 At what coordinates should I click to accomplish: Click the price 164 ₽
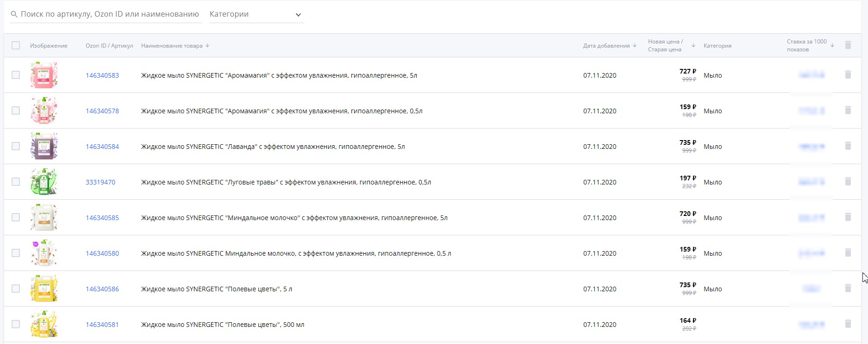[688, 320]
